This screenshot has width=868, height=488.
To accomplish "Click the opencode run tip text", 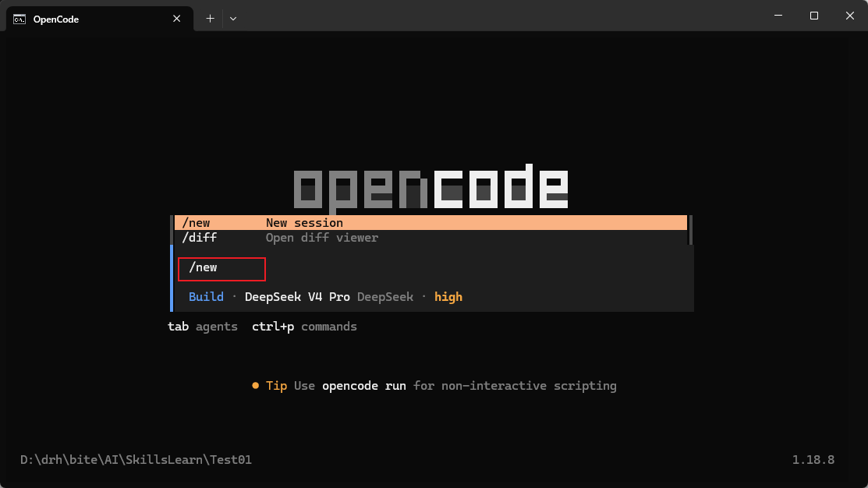I will pyautogui.click(x=364, y=386).
